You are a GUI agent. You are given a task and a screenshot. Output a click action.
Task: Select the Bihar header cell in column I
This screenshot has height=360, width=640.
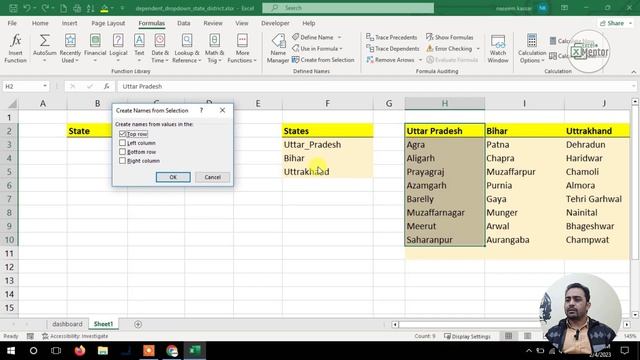pyautogui.click(x=524, y=131)
